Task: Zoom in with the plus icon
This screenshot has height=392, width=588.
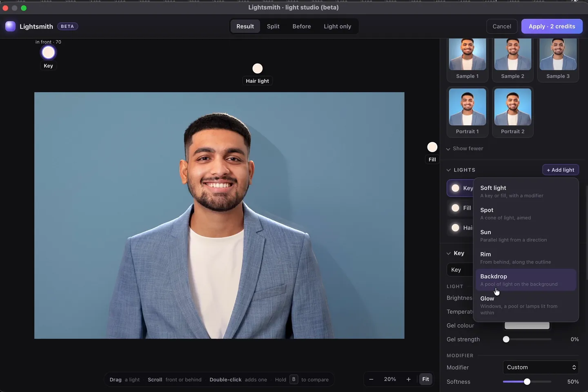Action: 408,379
